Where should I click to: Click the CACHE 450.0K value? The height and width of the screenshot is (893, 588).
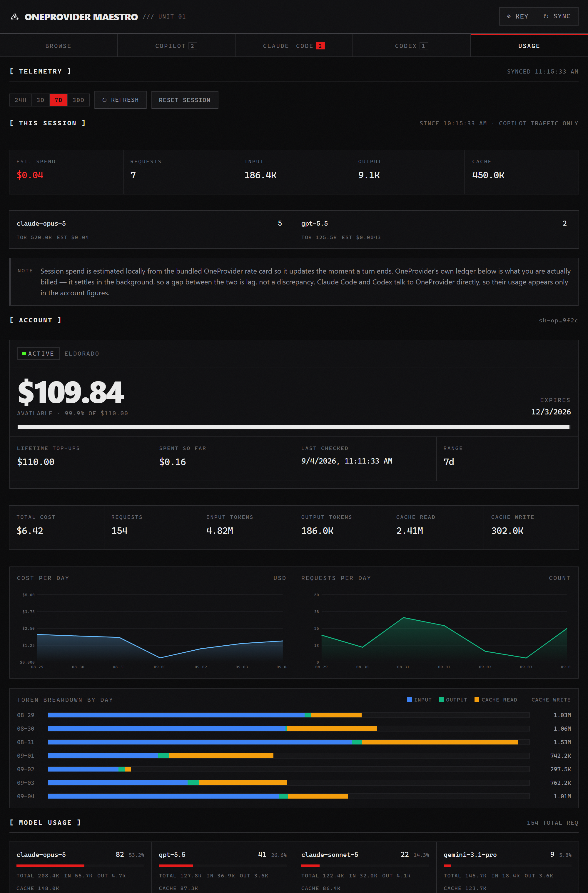(x=488, y=175)
